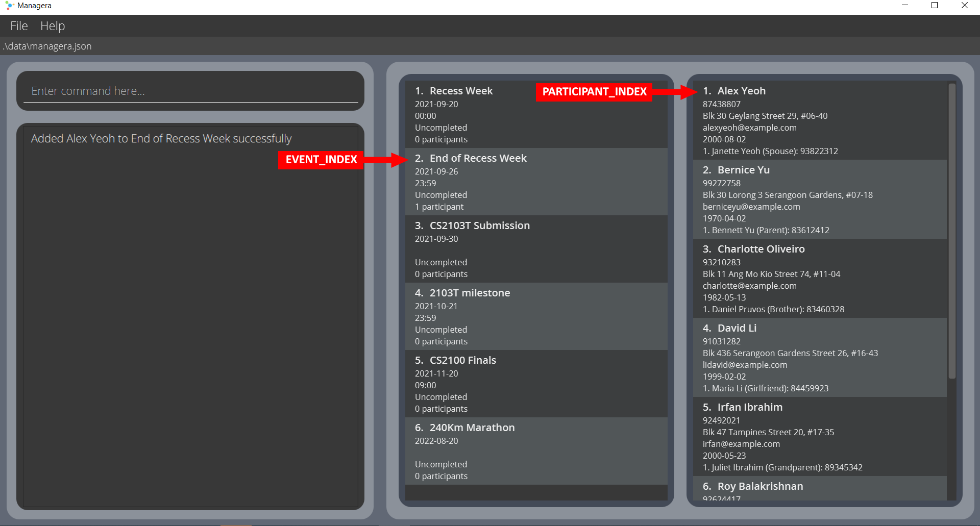Viewport: 980px width, 526px height.
Task: Select participant Alex Yeoh
Action: (x=820, y=120)
